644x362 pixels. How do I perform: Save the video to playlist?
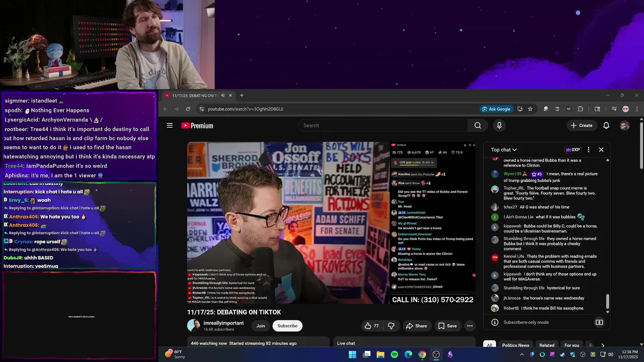tap(447, 326)
